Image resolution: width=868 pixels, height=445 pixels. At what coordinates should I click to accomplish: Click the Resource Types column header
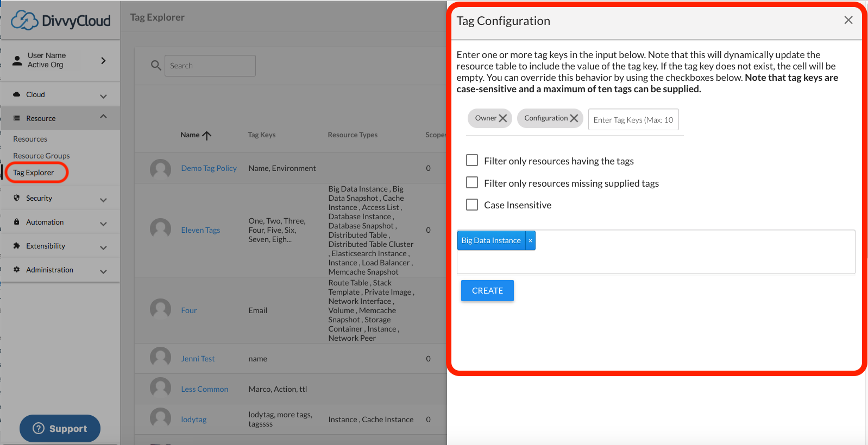[x=353, y=135]
